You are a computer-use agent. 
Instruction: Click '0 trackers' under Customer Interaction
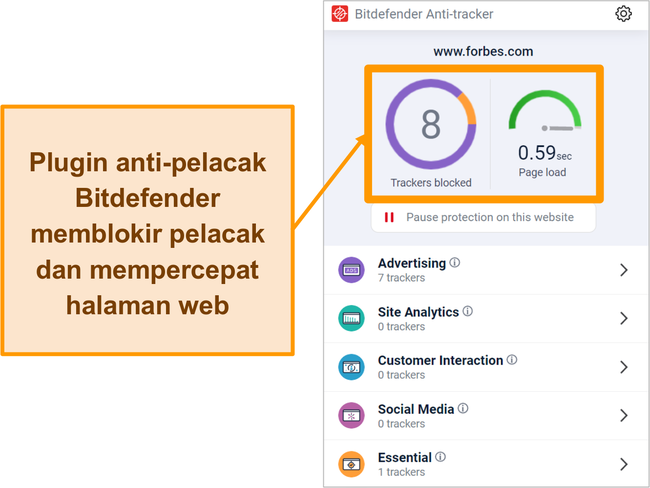pos(401,375)
